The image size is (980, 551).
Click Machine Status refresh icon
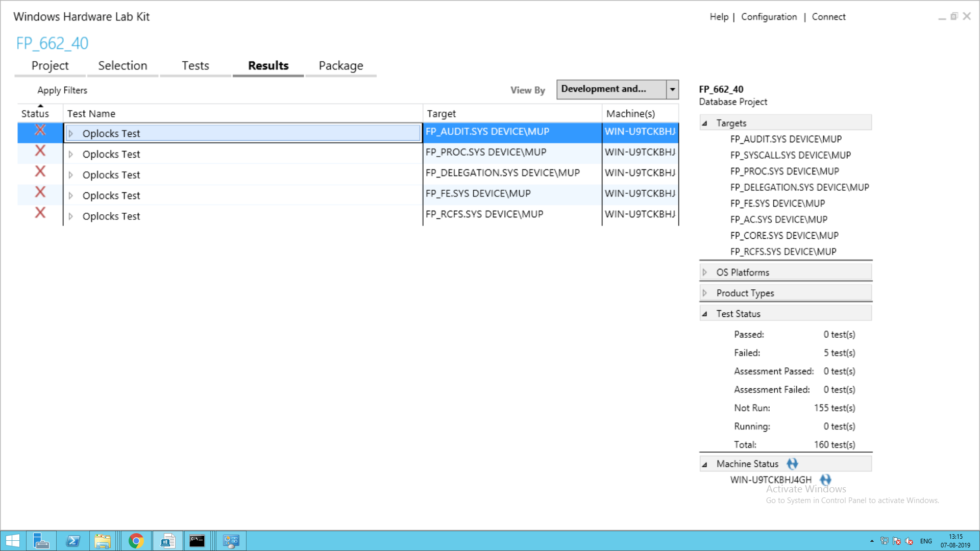792,464
